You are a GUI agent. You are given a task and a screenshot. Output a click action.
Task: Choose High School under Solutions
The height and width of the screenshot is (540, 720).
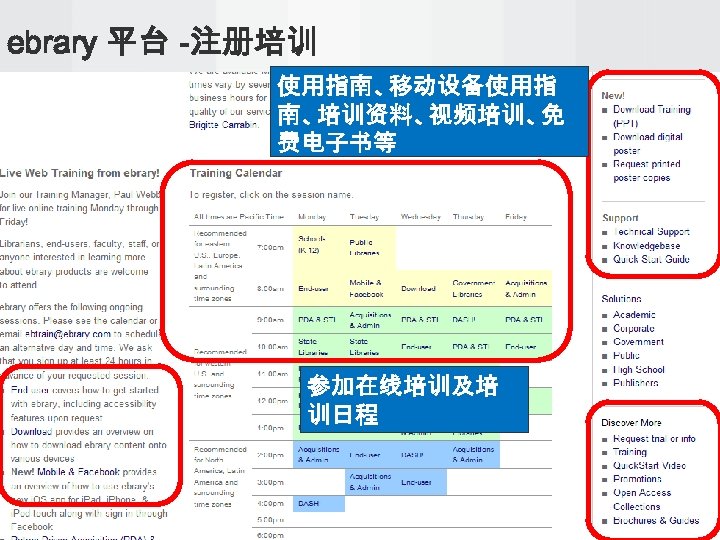(x=639, y=370)
